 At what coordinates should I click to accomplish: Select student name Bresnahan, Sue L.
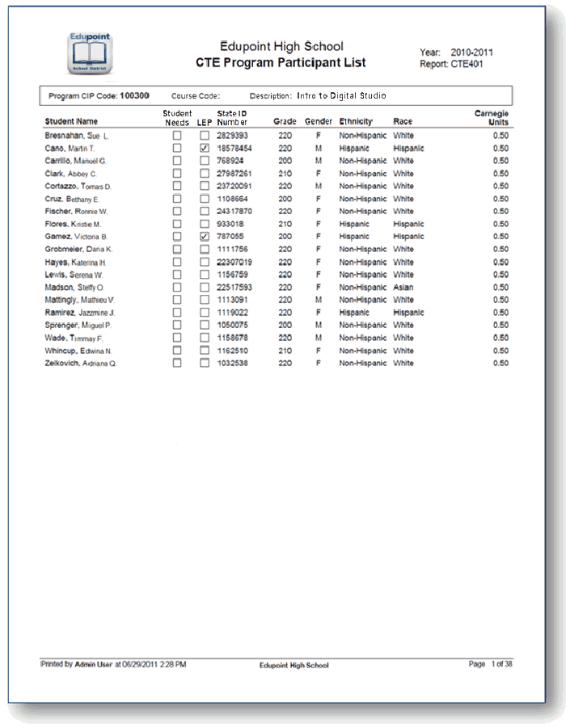pos(76,136)
